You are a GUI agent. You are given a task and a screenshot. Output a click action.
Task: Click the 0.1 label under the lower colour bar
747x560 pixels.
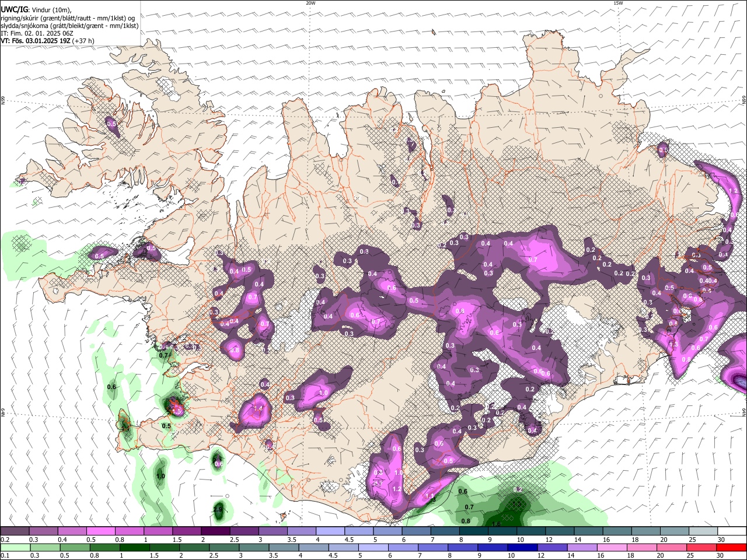5,556
